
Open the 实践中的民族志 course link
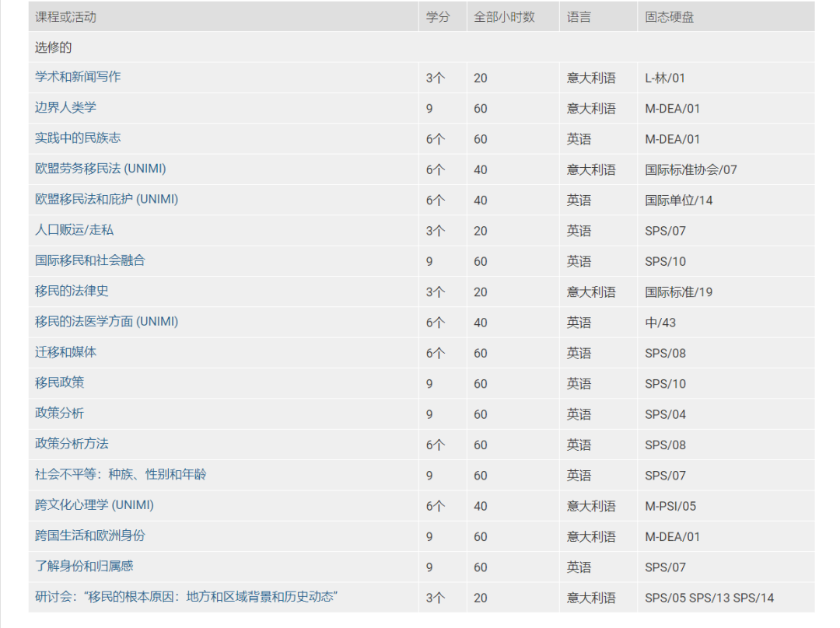point(78,138)
